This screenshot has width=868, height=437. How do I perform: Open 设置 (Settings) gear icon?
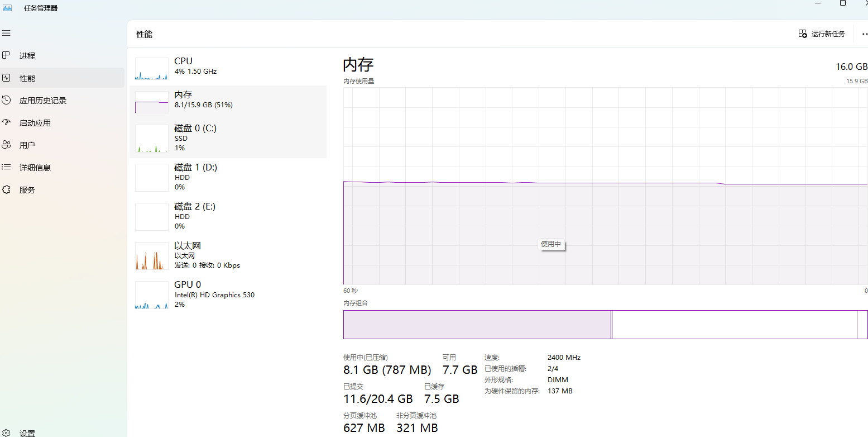pos(6,433)
